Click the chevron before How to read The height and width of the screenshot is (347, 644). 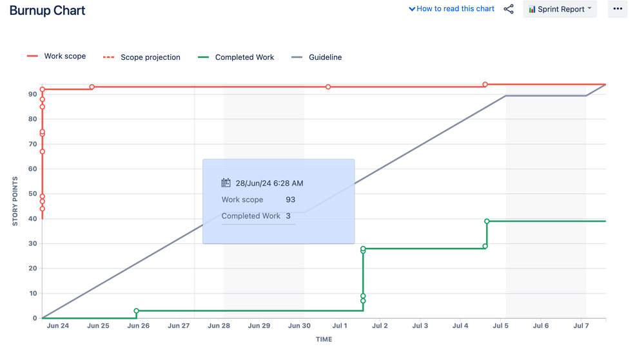pyautogui.click(x=411, y=9)
